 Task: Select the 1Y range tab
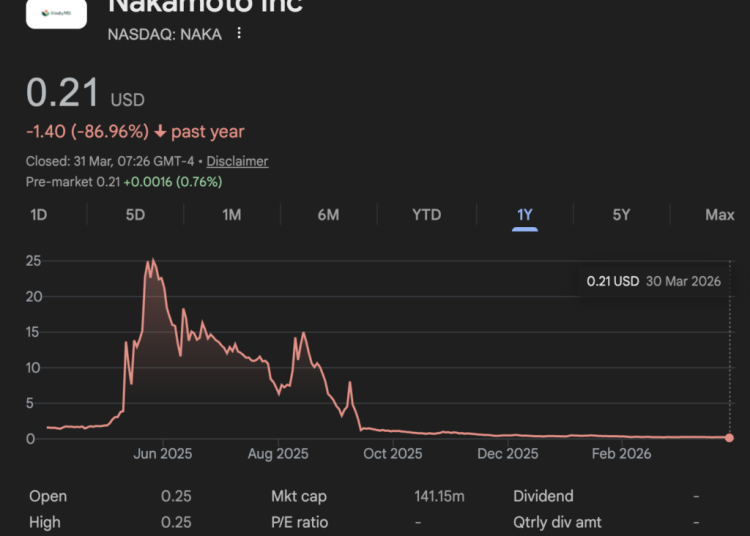[x=525, y=215]
